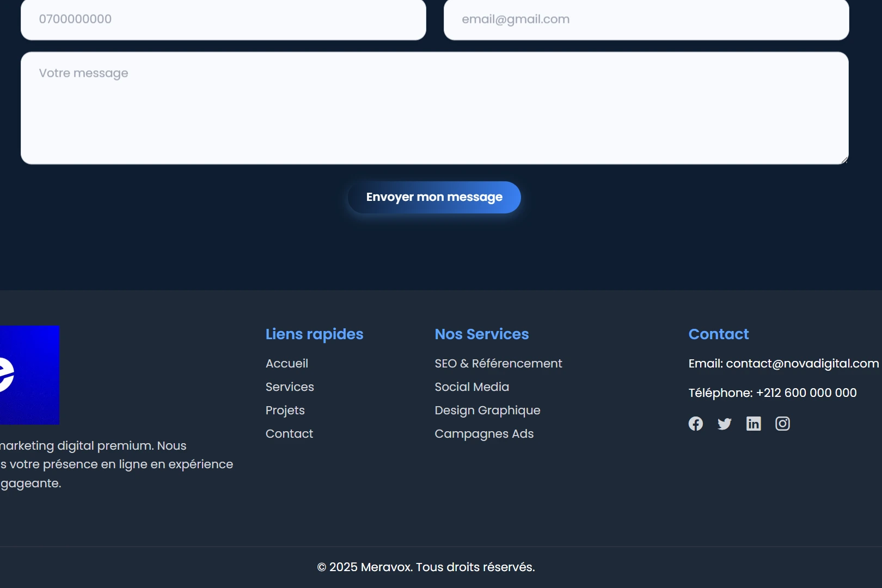The image size is (882, 588).
Task: Open the Twitter social icon
Action: (724, 424)
